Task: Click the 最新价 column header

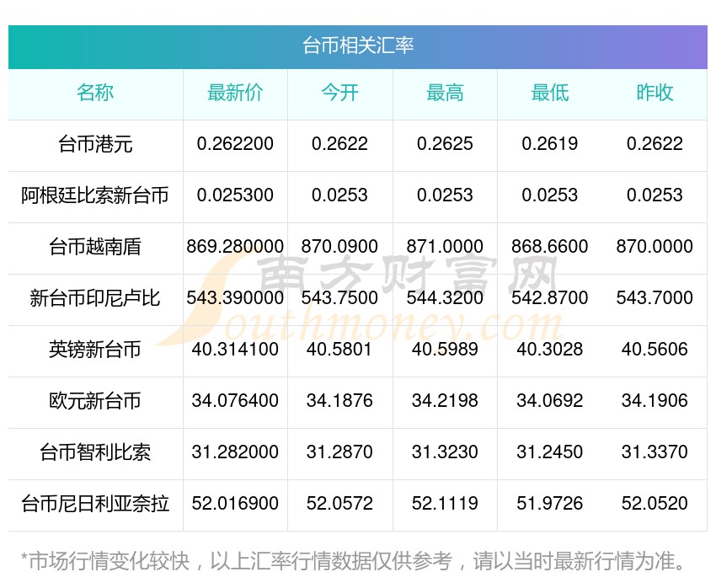Action: [235, 93]
